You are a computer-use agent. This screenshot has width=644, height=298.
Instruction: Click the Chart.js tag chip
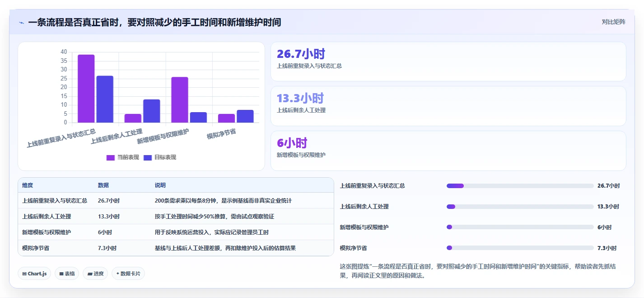(x=34, y=274)
